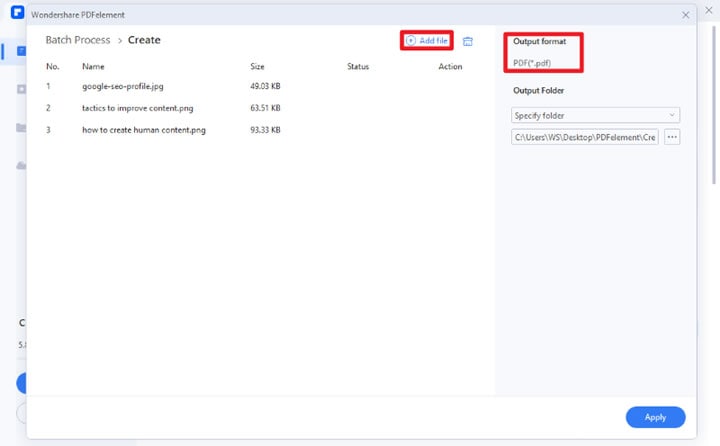This screenshot has width=720, height=446.
Task: Click the main window vertical scrollbar
Action: [714, 106]
